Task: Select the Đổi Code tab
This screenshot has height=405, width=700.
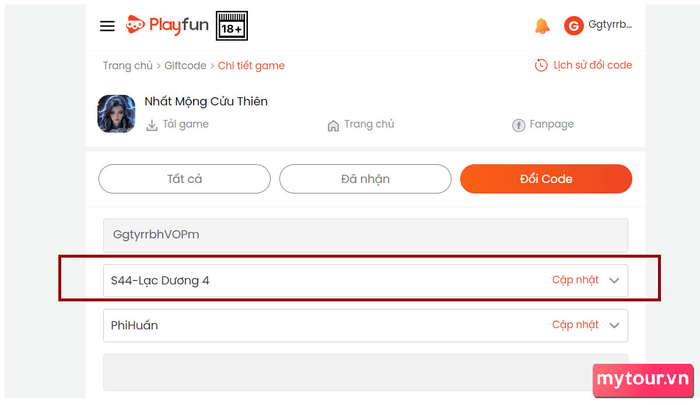Action: pyautogui.click(x=546, y=179)
